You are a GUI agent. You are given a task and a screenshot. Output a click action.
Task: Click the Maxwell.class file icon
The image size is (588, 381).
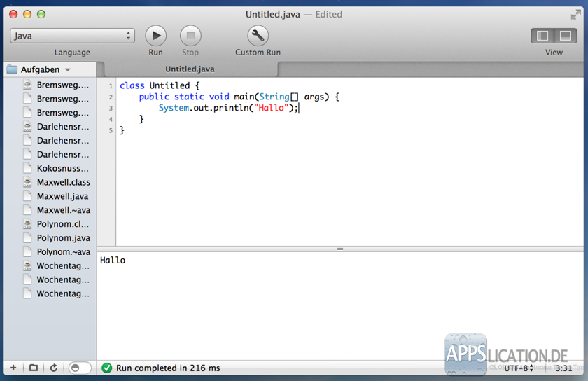point(27,182)
